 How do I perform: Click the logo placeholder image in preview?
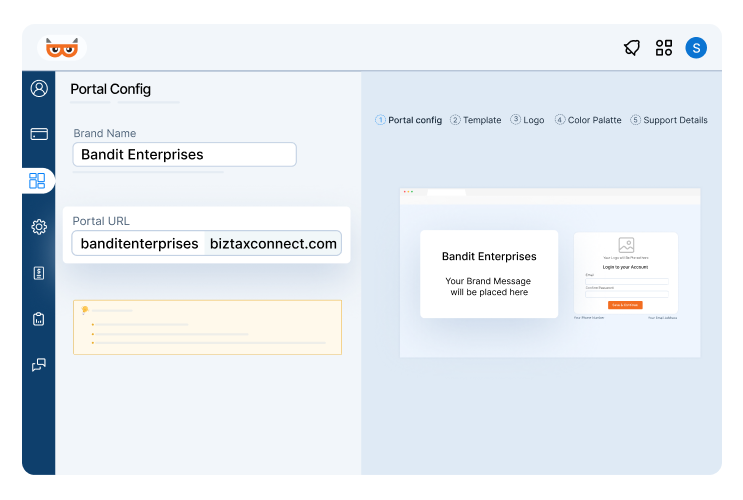pyautogui.click(x=626, y=245)
